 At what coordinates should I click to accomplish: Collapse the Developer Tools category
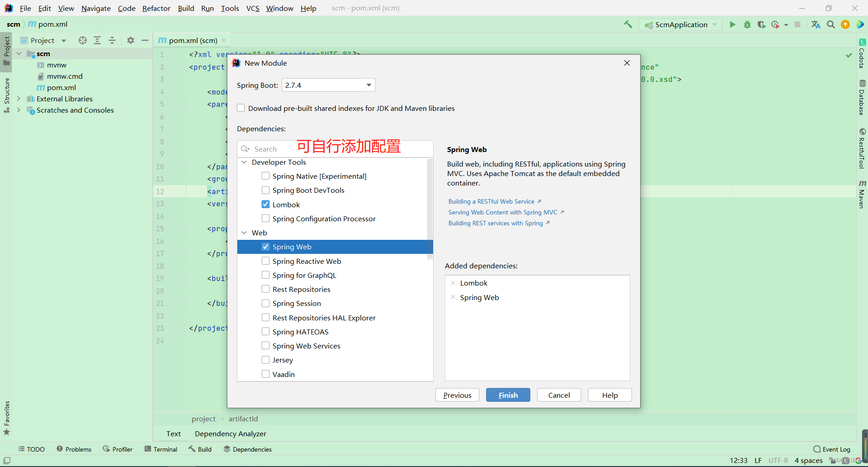(x=244, y=162)
